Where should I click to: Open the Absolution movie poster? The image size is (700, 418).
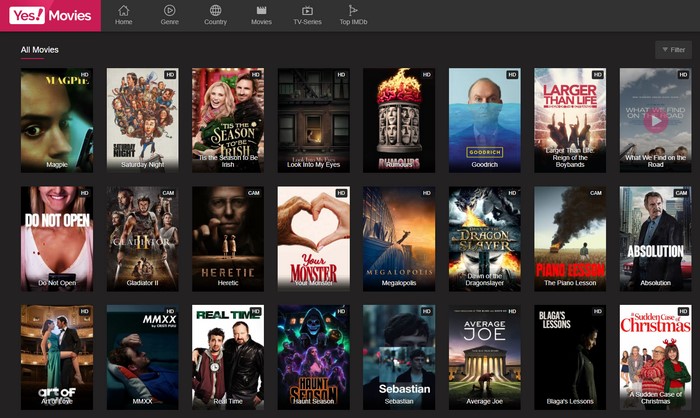coord(655,239)
